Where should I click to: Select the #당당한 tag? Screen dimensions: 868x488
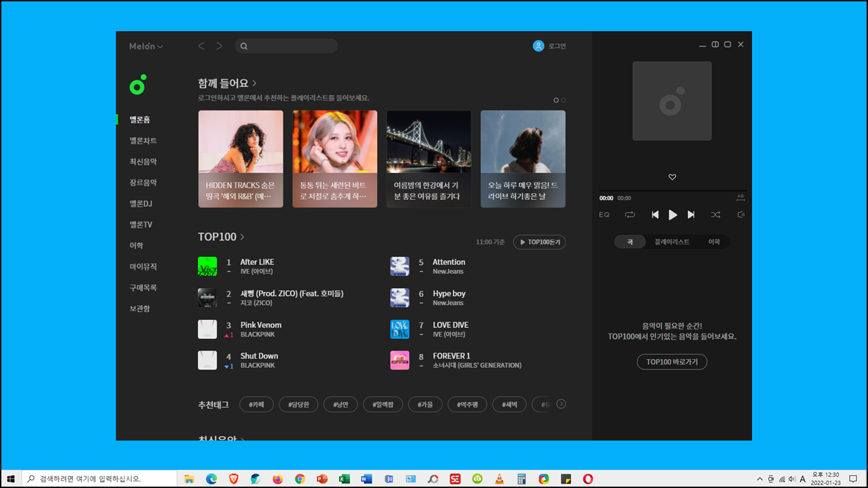pyautogui.click(x=298, y=405)
